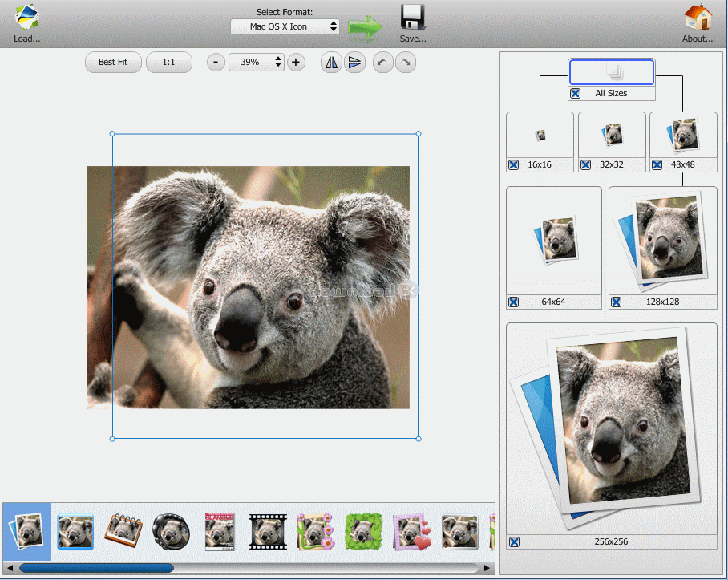Choose the magazine cover frame style
The image size is (728, 580).
[220, 532]
